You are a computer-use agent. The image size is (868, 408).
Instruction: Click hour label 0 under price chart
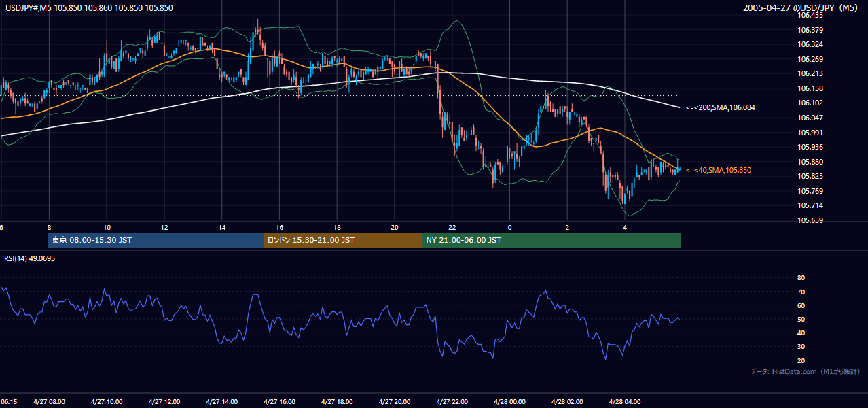509,228
